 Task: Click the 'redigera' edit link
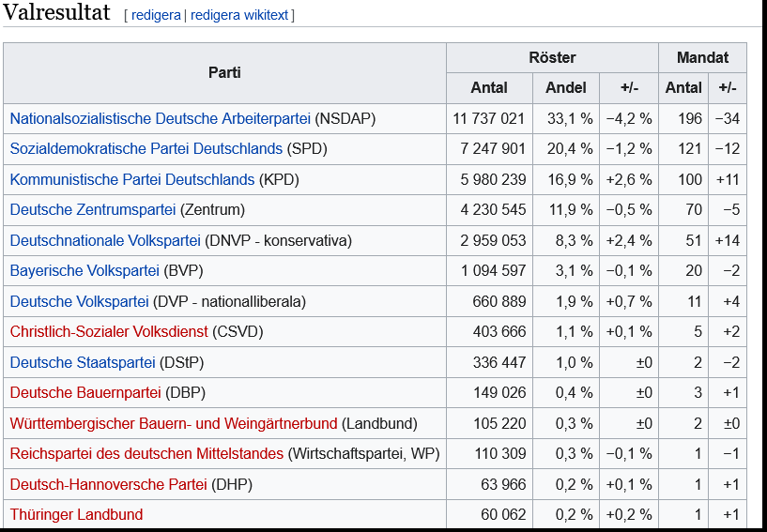156,15
